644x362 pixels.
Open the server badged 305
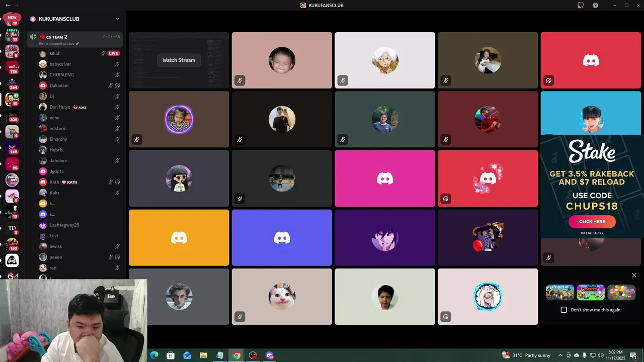point(12,116)
